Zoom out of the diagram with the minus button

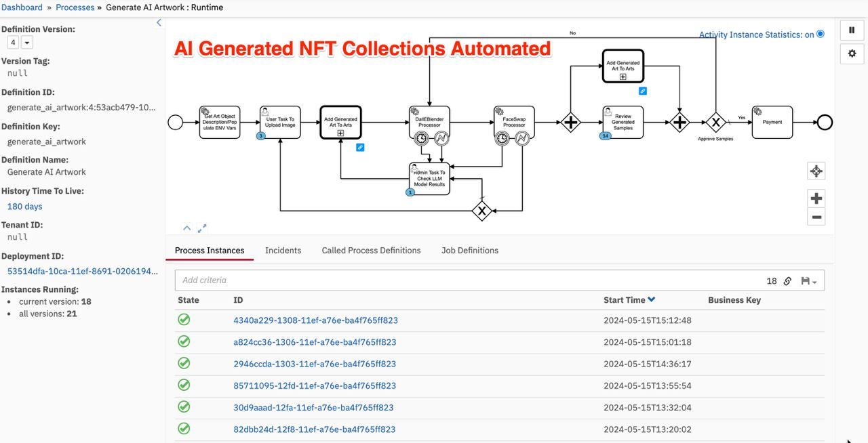tap(816, 217)
